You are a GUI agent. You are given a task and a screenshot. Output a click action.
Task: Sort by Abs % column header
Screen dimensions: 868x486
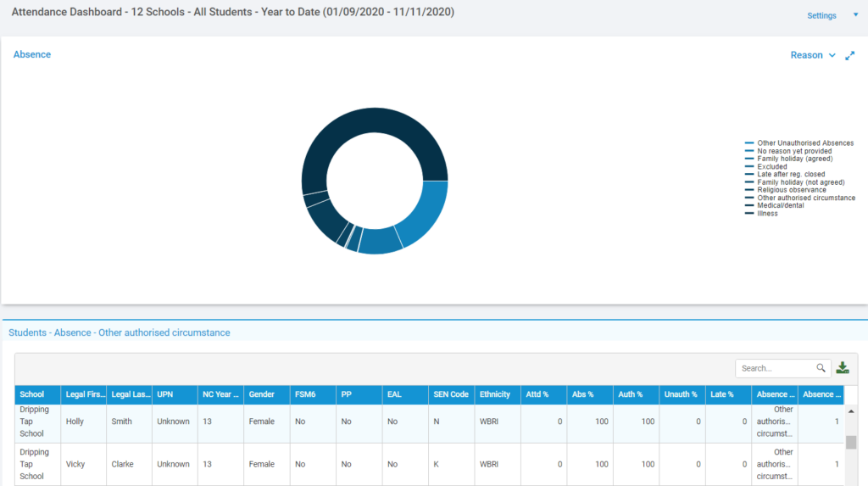(590, 394)
